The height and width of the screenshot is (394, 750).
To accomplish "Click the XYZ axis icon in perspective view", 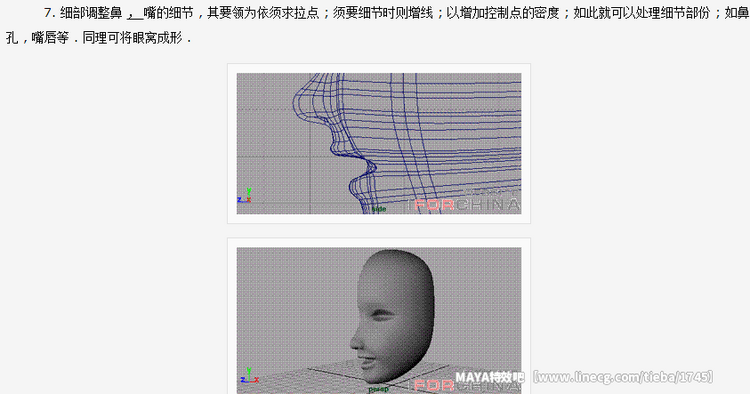I will tap(249, 375).
